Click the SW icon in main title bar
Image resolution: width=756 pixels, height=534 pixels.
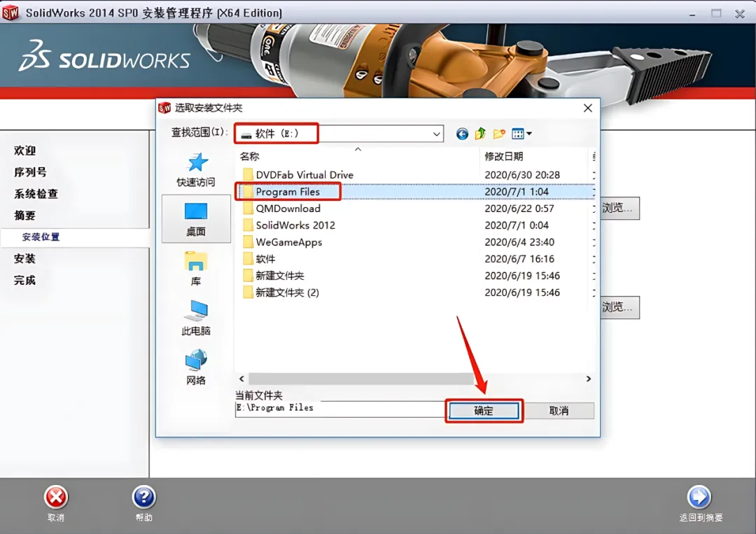tap(10, 13)
